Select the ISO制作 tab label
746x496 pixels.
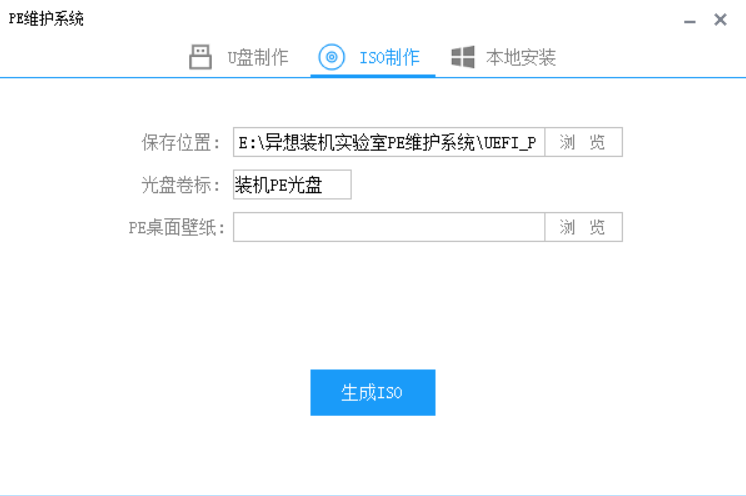pyautogui.click(x=389, y=58)
